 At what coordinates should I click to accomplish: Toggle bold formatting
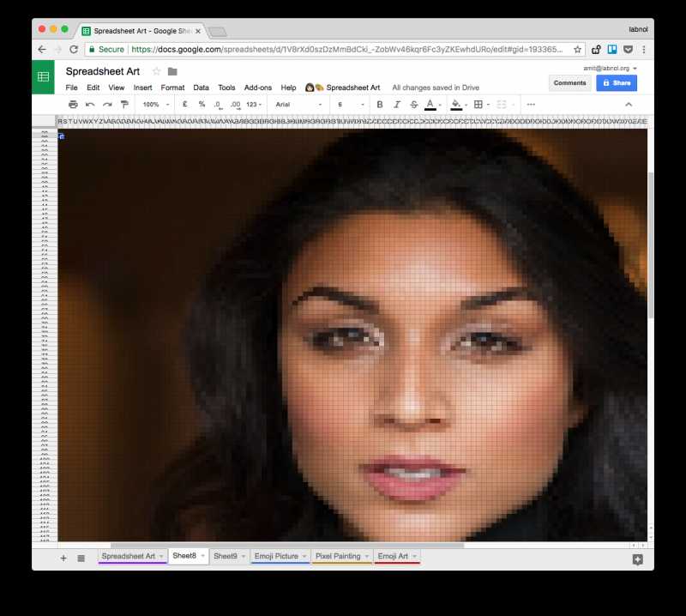[379, 104]
